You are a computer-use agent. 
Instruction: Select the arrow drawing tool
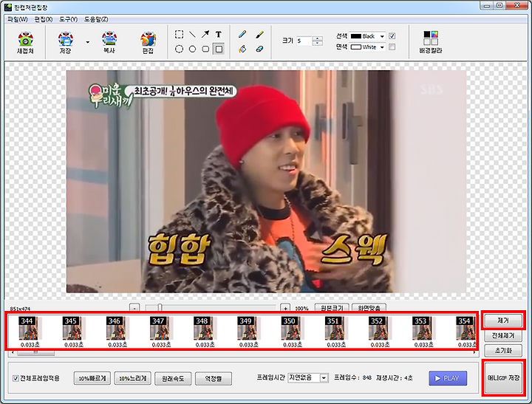[205, 34]
